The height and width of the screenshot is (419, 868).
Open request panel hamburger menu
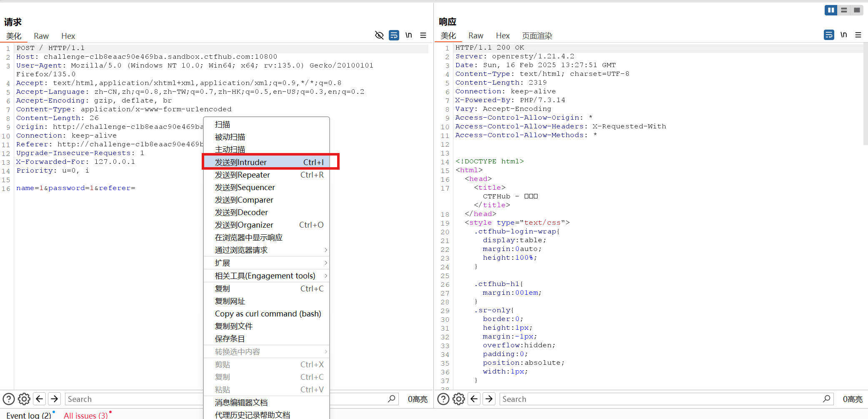coord(423,35)
